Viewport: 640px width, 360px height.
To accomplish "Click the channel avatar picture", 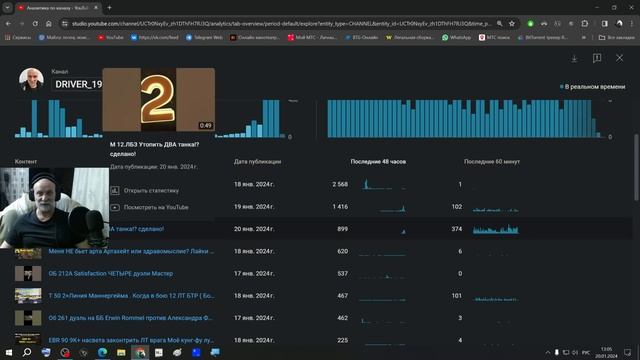I will (x=31, y=79).
